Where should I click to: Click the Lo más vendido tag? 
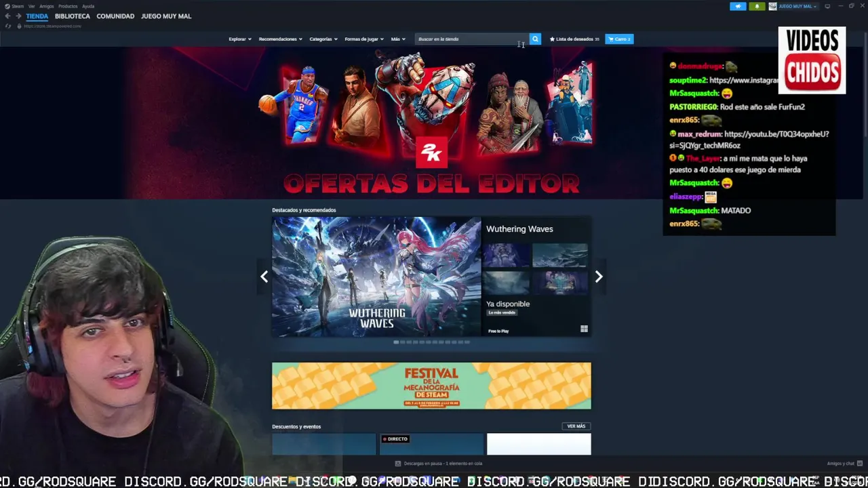tap(502, 312)
